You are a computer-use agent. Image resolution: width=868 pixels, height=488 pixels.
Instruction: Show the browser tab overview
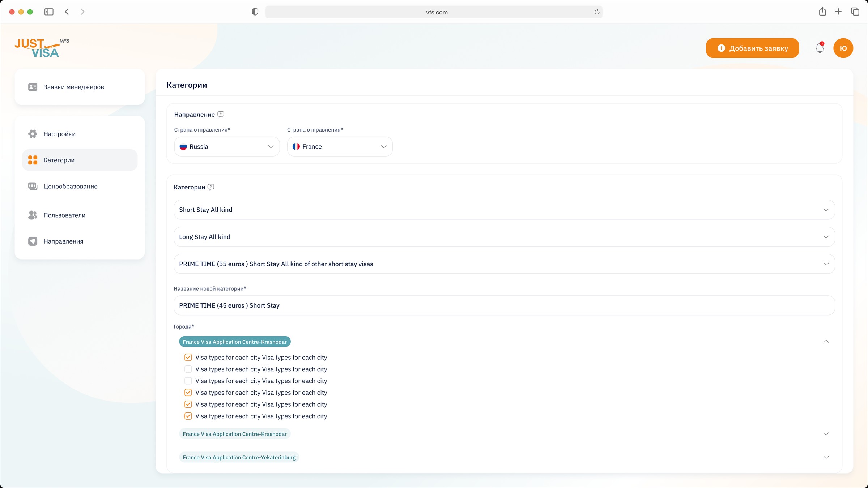(855, 12)
